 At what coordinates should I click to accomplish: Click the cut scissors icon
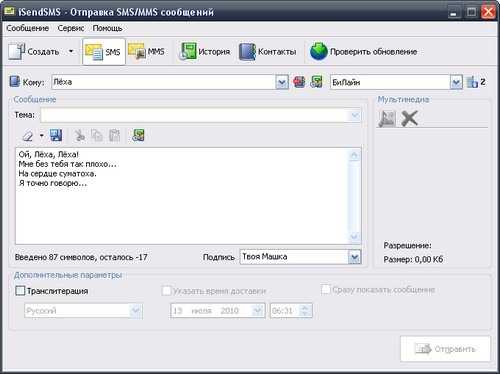(80, 135)
